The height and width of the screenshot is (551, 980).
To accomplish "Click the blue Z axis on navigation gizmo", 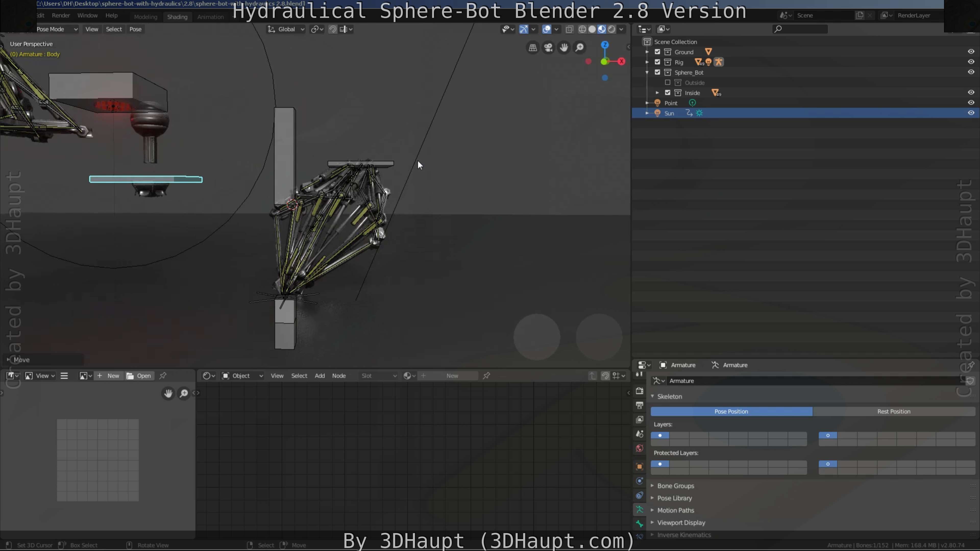I will coord(605,45).
